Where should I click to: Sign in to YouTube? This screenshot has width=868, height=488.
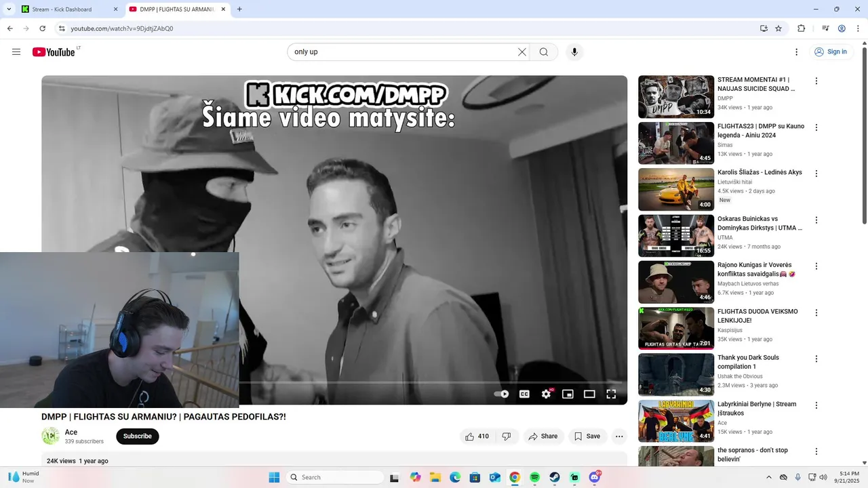(831, 52)
